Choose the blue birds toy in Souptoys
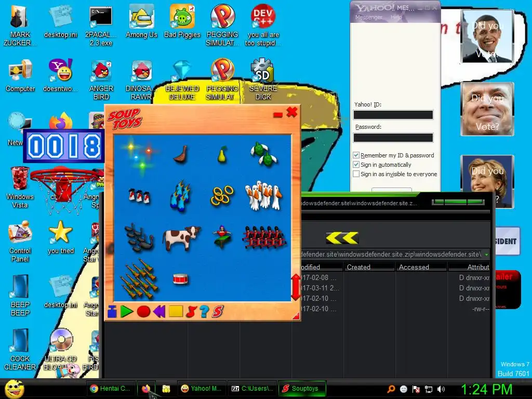This screenshot has height=399, width=532. click(x=180, y=196)
